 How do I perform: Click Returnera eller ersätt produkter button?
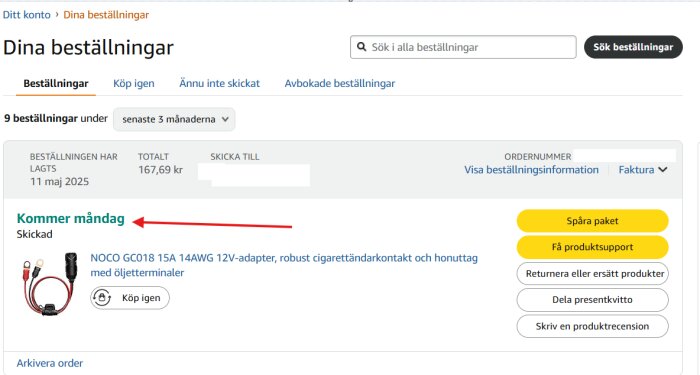pos(592,273)
